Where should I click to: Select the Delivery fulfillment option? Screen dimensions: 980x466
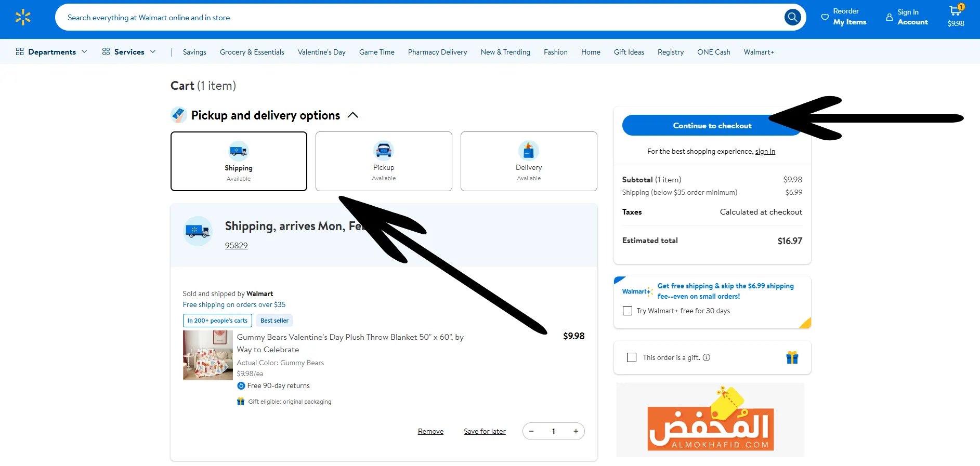[529, 161]
